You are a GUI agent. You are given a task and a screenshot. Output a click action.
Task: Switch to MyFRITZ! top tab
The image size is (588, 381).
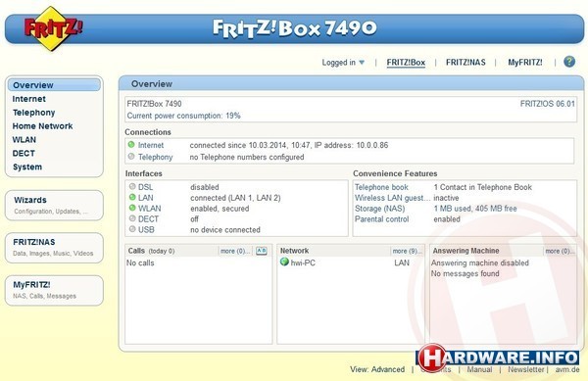(x=525, y=62)
